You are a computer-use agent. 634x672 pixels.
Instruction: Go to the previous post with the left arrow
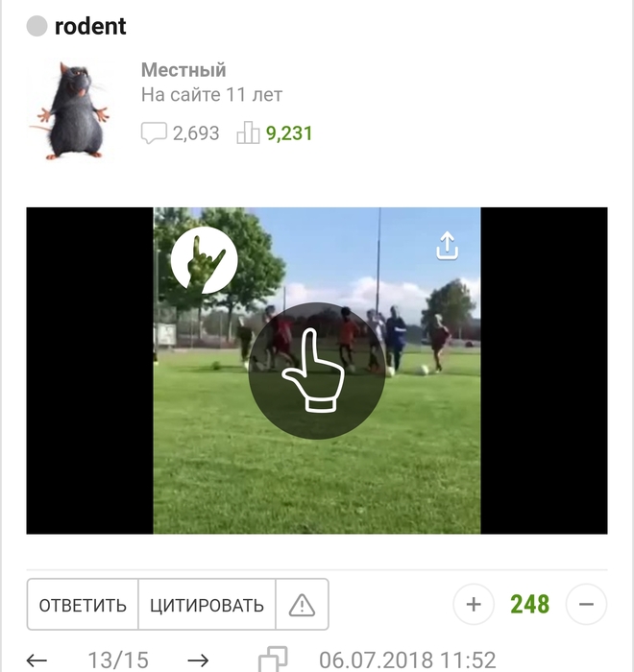coord(37,660)
